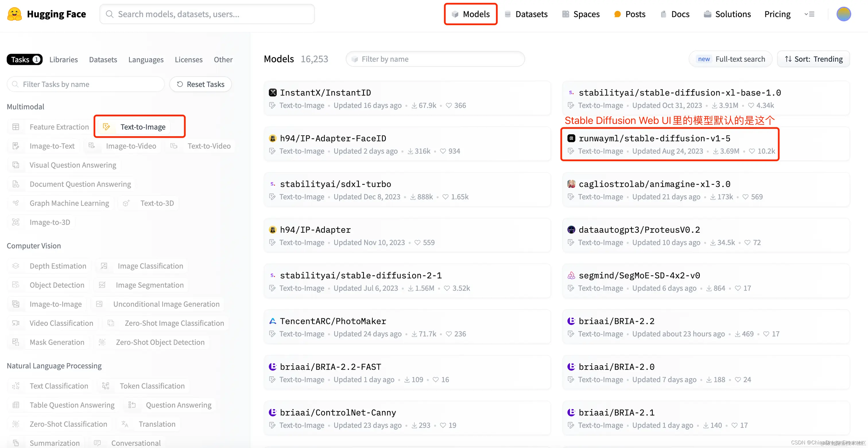Open the stabilityai/sdxl-turbo model link
The image size is (868, 448).
coord(335,184)
